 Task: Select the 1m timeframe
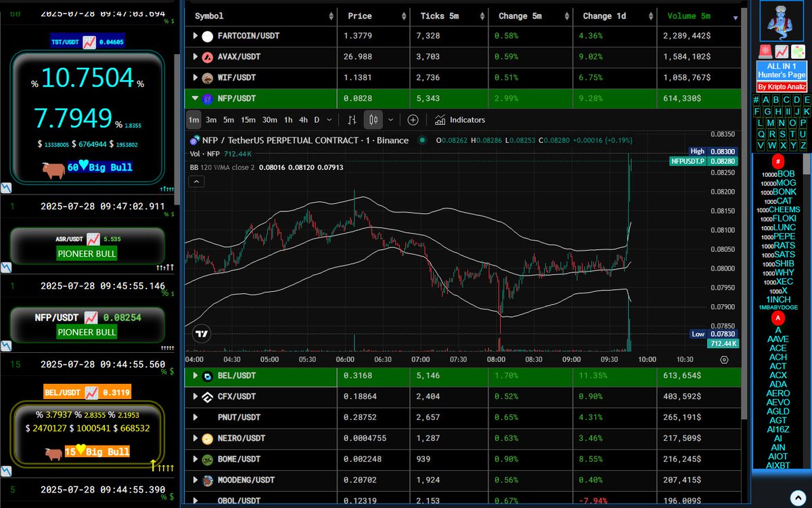tap(194, 120)
